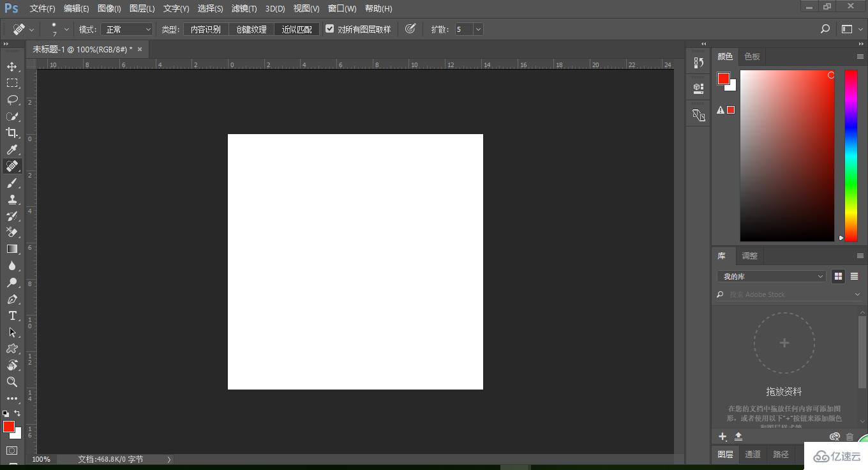The height and width of the screenshot is (470, 868).
Task: Select the Hand tool
Action: pos(12,365)
